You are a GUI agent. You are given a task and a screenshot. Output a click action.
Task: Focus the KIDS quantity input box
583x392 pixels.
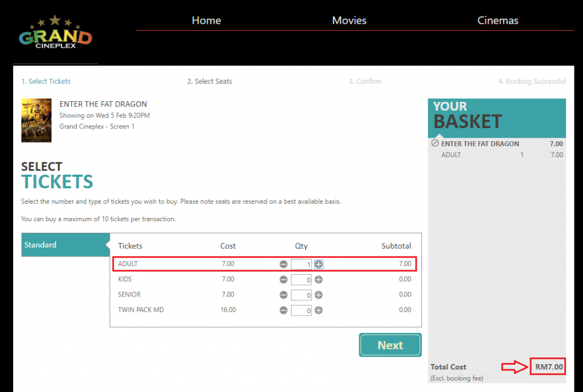301,279
